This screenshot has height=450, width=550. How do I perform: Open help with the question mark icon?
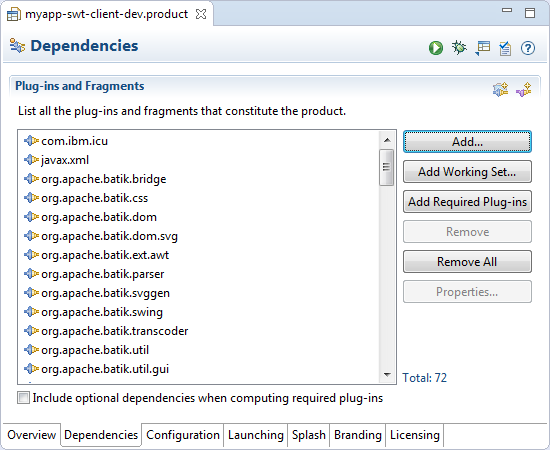528,48
